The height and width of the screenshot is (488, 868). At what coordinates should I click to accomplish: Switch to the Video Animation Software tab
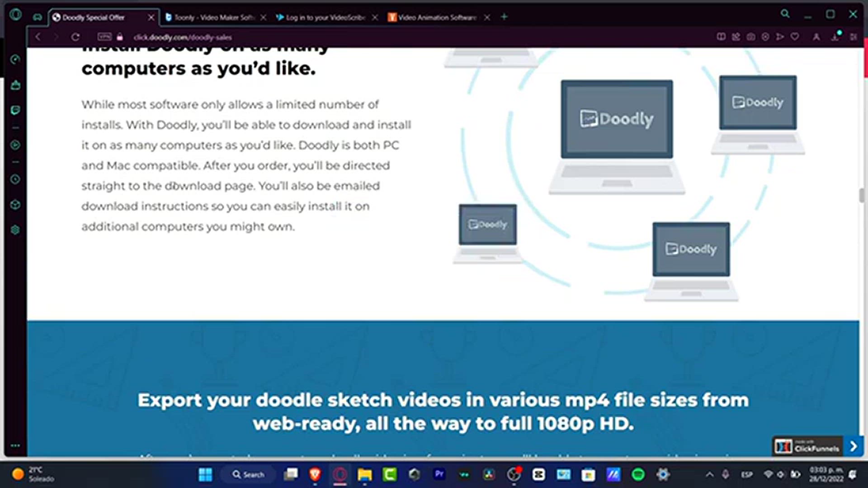pyautogui.click(x=437, y=17)
